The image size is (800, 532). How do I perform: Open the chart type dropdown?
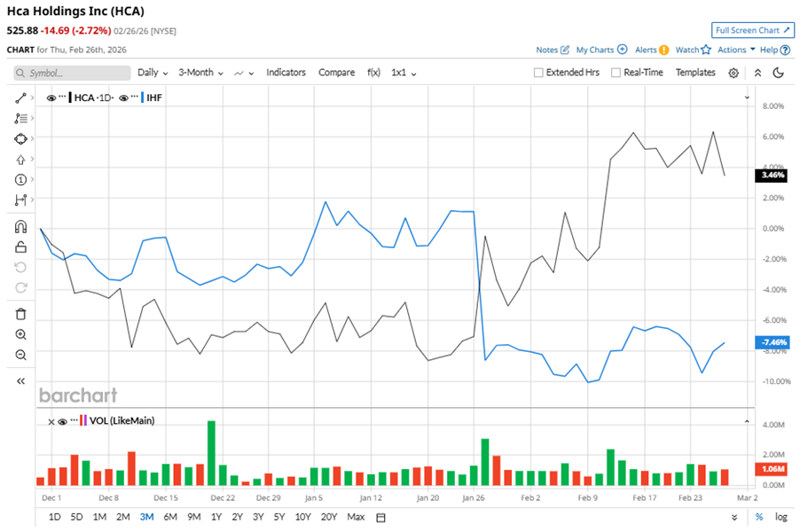tap(244, 74)
